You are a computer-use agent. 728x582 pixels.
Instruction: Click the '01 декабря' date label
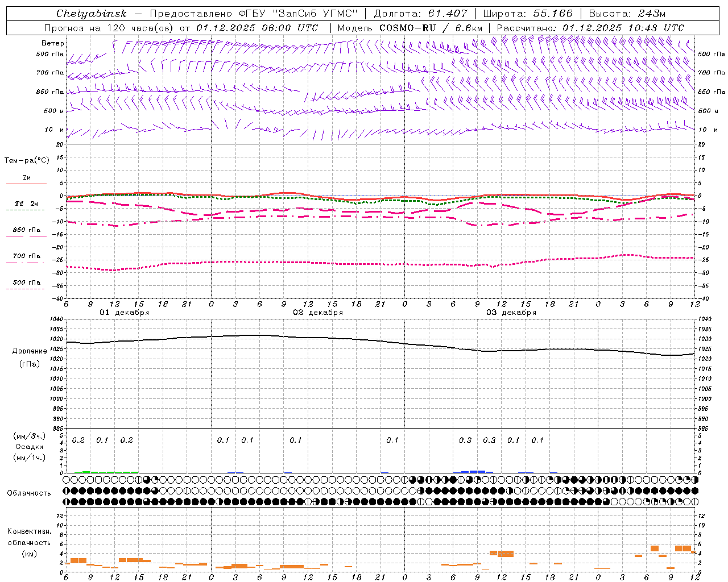[x=125, y=313]
